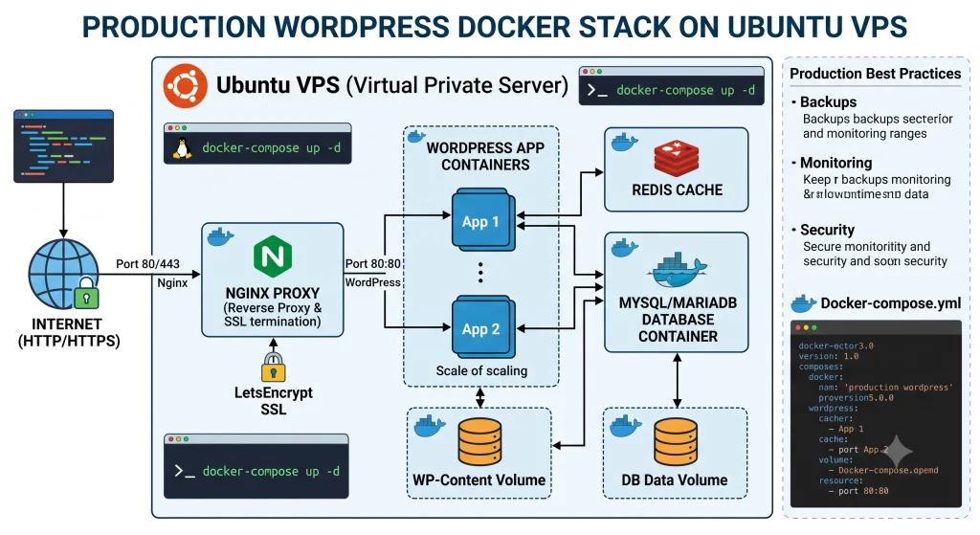Screen dimensions: 980x535
Task: Click the 'production wordpress' string in the code
Action: point(899,388)
